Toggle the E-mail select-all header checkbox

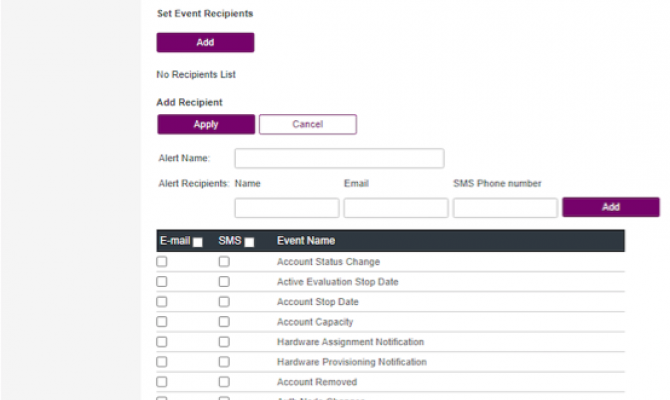[198, 241]
